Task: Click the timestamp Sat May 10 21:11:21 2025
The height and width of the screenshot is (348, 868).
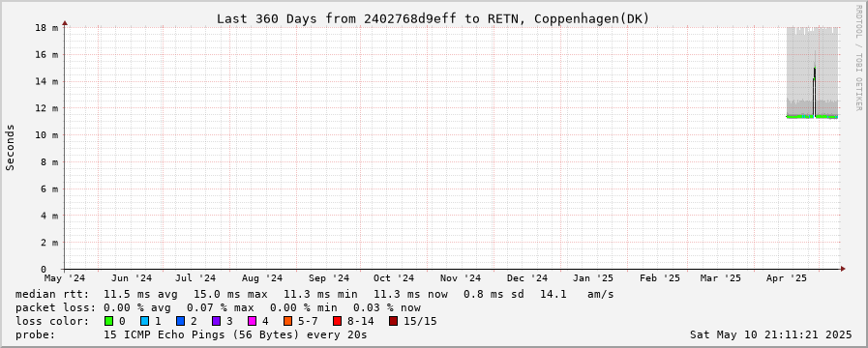Action: click(x=771, y=334)
